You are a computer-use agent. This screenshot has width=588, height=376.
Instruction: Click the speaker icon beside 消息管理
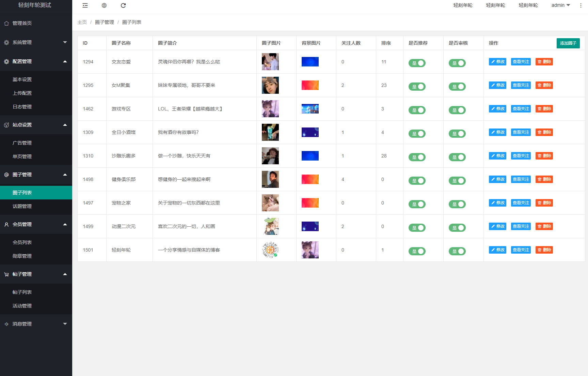[x=6, y=324]
